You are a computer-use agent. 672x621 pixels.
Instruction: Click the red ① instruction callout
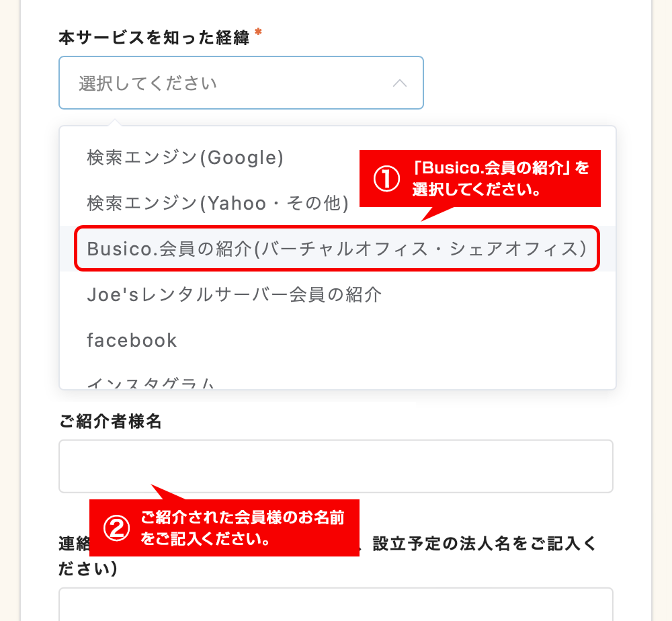[480, 179]
